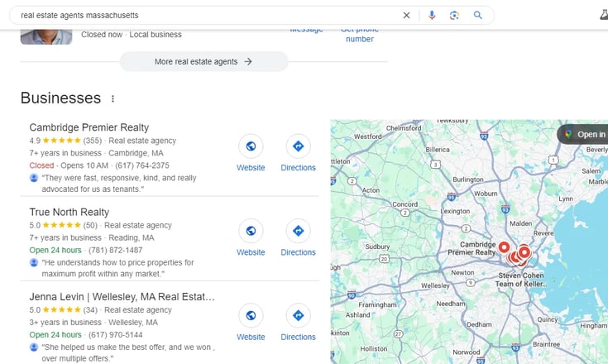The height and width of the screenshot is (364, 608).
Task: Clear the search box with the X icon
Action: pyautogui.click(x=406, y=15)
